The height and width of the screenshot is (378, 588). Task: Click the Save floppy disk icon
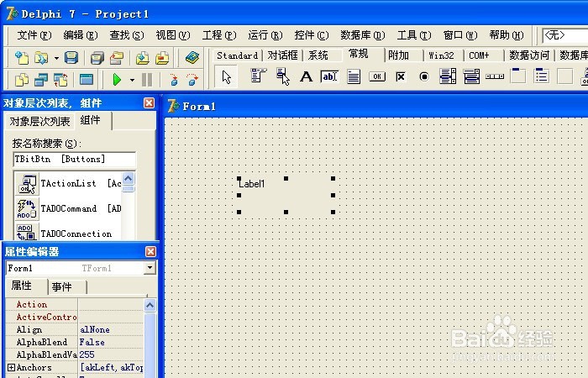[71, 58]
